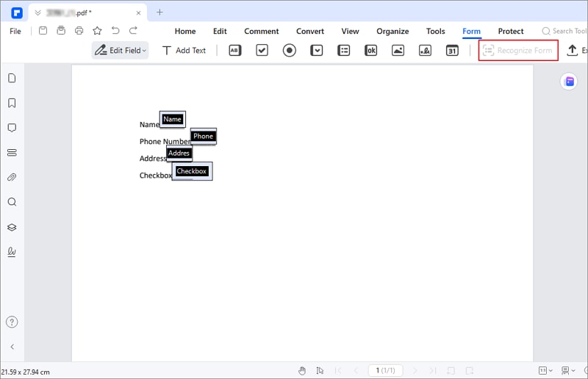Click the Print icon
588x379 pixels.
click(x=79, y=30)
